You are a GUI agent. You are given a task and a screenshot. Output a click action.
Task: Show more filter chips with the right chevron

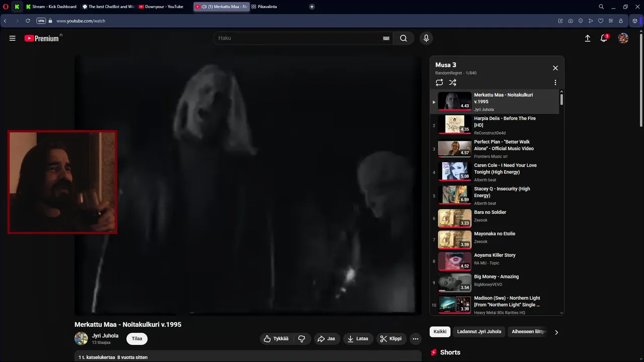556,332
